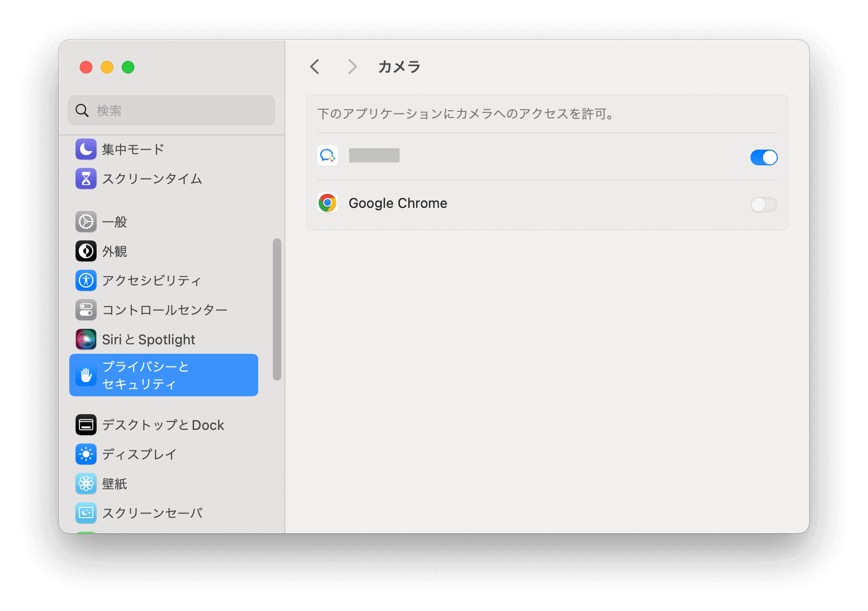868x611 pixels.
Task: Click the Screen Time hourglass icon
Action: coord(86,178)
